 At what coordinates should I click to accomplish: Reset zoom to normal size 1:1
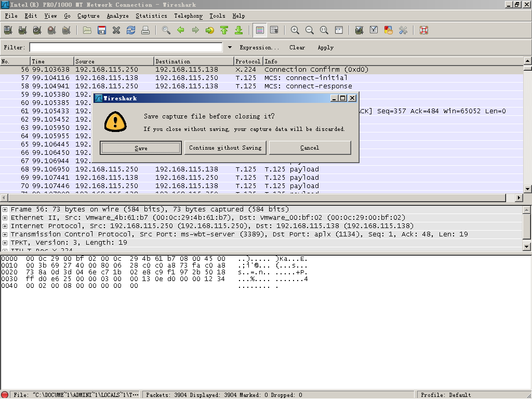(x=324, y=30)
